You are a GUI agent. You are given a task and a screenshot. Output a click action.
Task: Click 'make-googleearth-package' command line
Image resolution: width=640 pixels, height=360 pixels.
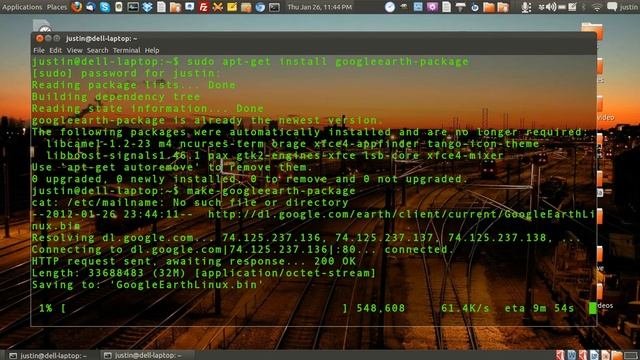click(x=271, y=191)
